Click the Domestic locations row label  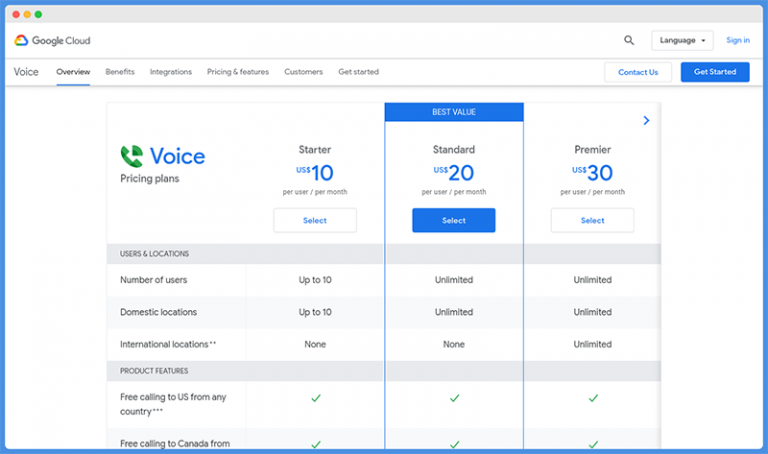pyautogui.click(x=158, y=312)
